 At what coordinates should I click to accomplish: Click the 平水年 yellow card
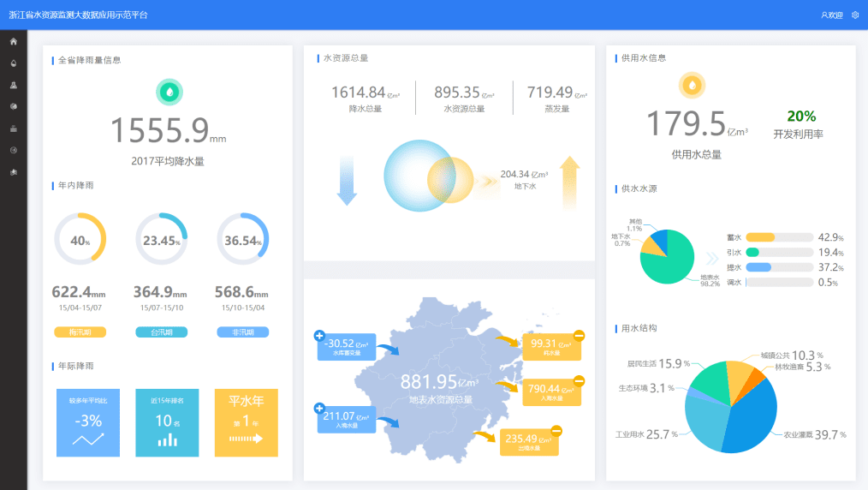246,422
